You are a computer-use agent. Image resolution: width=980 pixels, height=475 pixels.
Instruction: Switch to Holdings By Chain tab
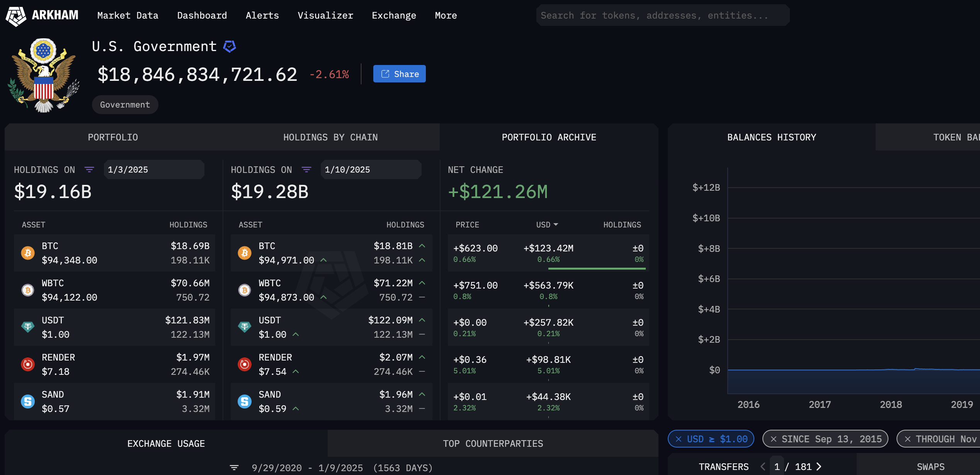[330, 137]
